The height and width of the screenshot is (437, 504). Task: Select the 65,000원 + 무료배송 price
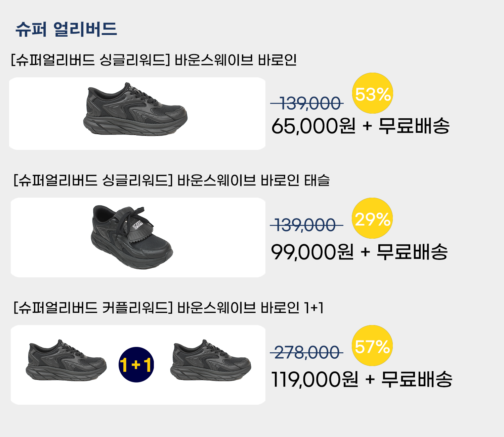[x=360, y=126]
